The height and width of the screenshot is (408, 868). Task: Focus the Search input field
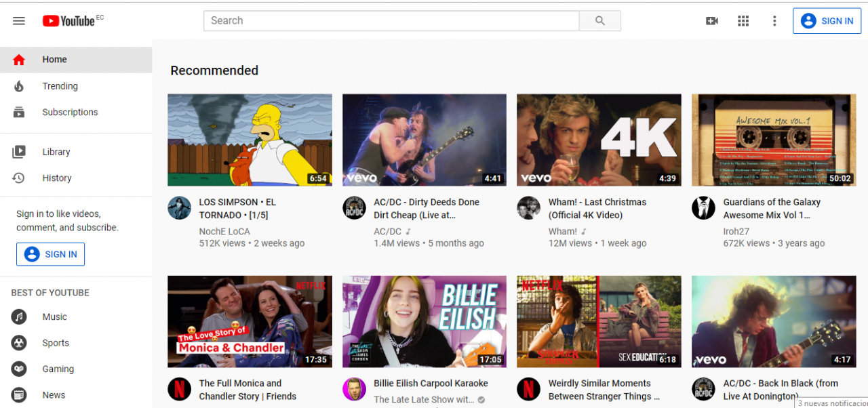[391, 21]
